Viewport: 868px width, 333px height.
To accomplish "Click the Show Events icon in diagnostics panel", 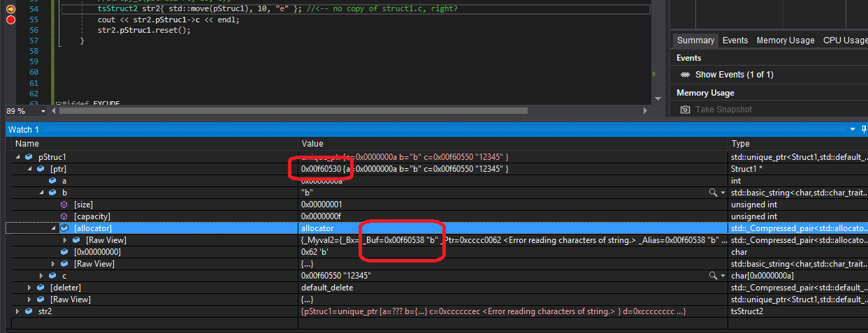I will tap(686, 75).
